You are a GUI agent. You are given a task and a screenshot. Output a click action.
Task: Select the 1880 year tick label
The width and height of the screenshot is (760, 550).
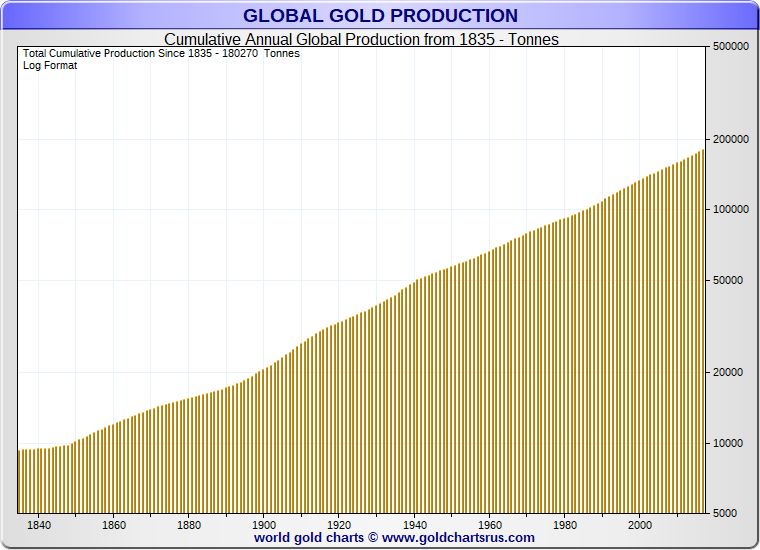(x=189, y=524)
